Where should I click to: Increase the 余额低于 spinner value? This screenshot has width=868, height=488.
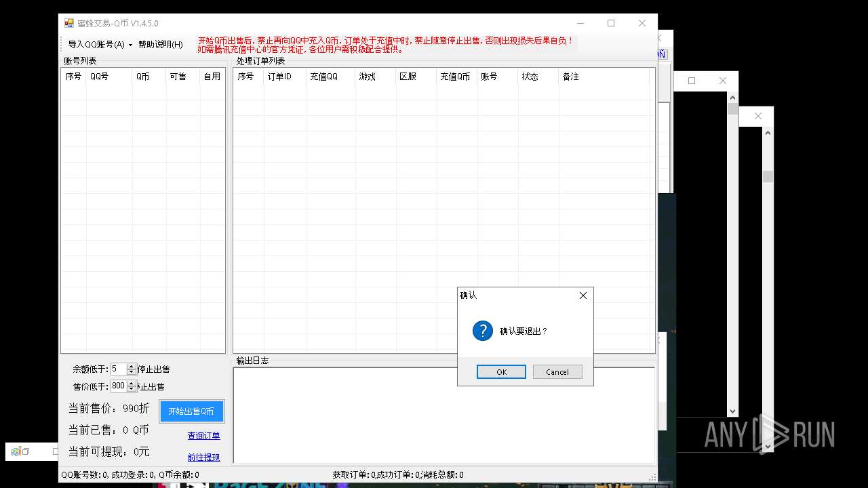tap(132, 367)
